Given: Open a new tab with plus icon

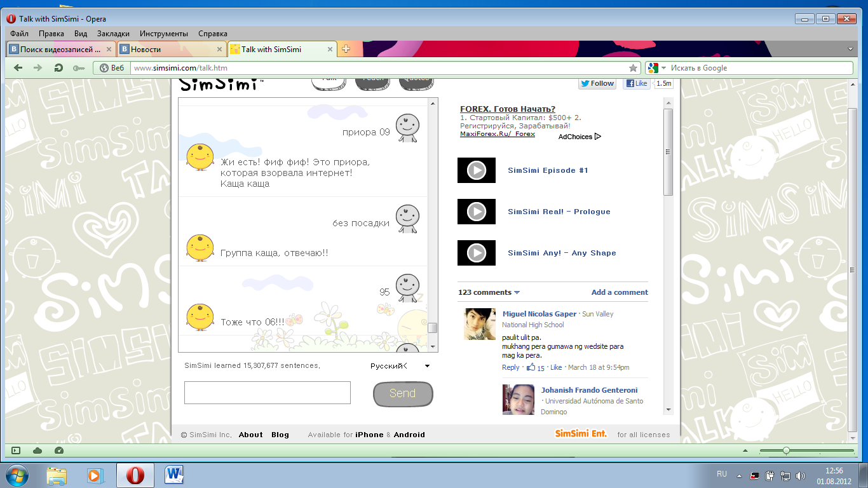Looking at the screenshot, I should tap(346, 49).
